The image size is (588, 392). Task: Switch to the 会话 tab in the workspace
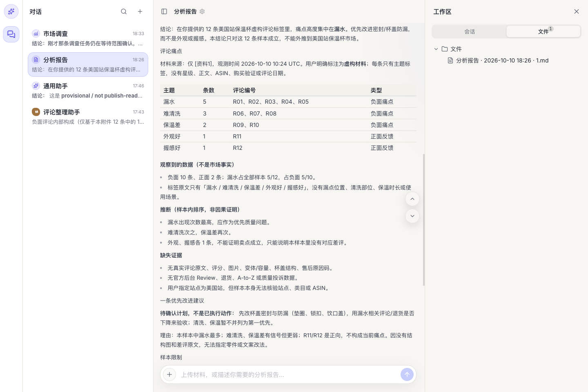click(470, 31)
